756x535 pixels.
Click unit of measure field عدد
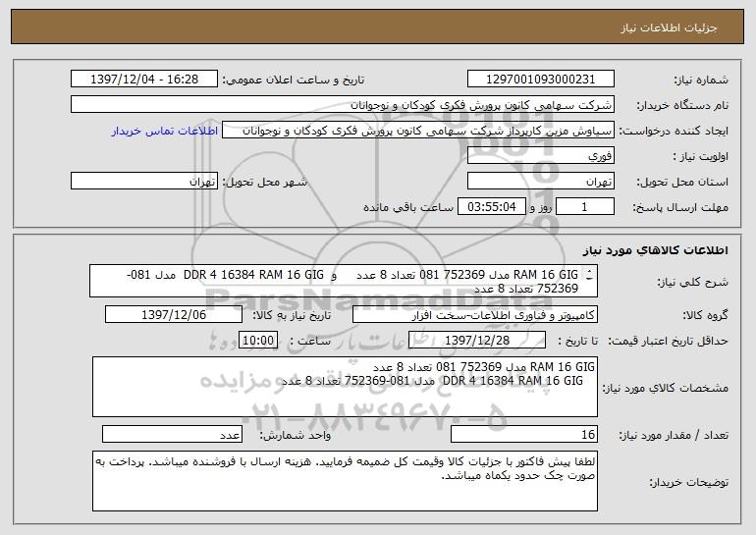click(172, 434)
